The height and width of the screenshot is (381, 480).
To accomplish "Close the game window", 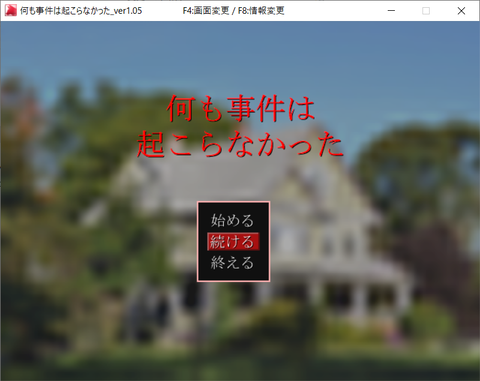I will 461,11.
